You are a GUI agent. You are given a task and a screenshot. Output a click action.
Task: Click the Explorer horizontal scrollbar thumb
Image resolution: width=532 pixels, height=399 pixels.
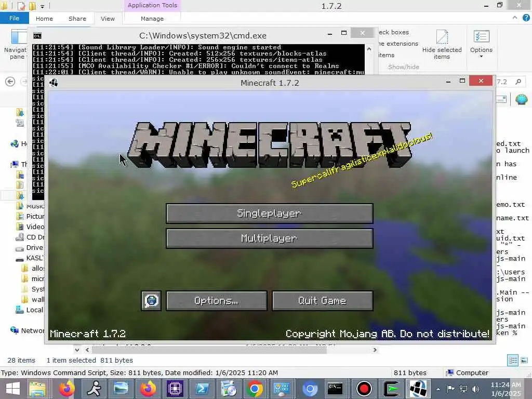(209, 350)
